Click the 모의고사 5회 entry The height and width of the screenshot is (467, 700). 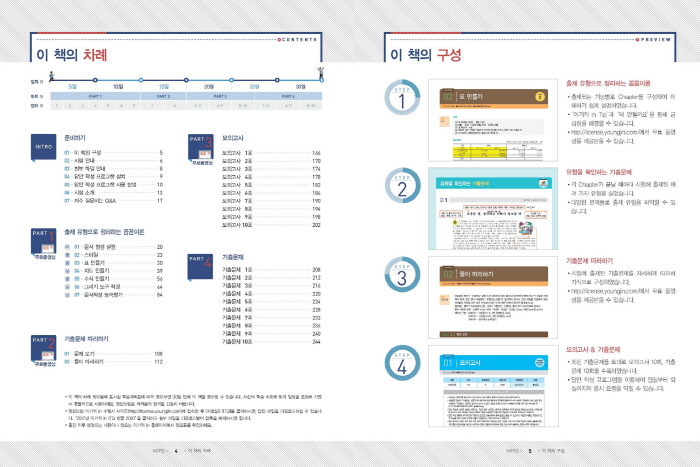(x=271, y=185)
